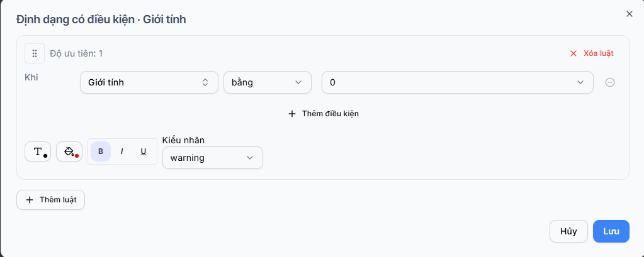Click the plus icon for Thêm điều kiện
The width and height of the screenshot is (644, 257).
click(x=292, y=114)
